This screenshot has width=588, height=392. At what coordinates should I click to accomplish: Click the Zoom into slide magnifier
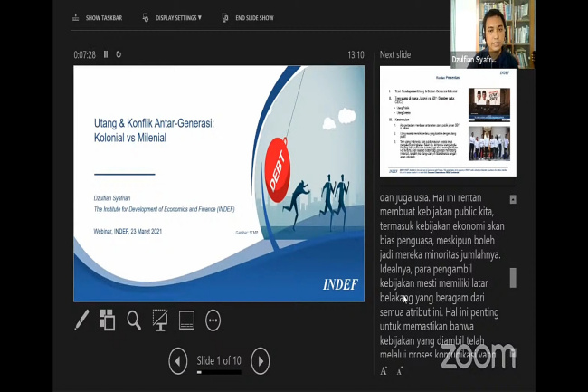coord(134,320)
